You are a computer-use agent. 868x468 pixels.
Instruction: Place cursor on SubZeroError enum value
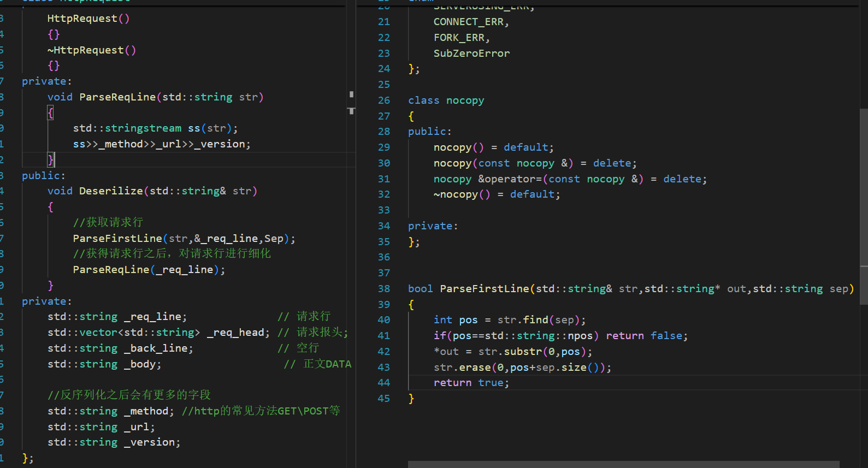[471, 54]
